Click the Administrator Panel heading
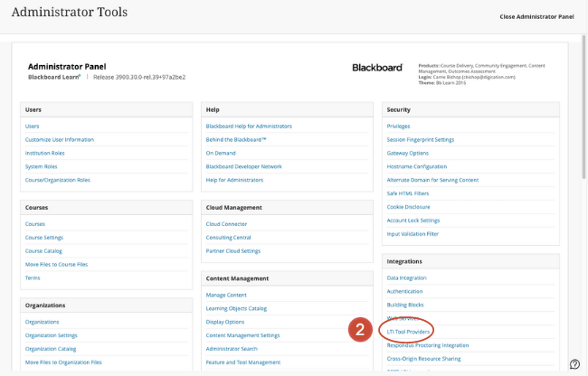 67,67
